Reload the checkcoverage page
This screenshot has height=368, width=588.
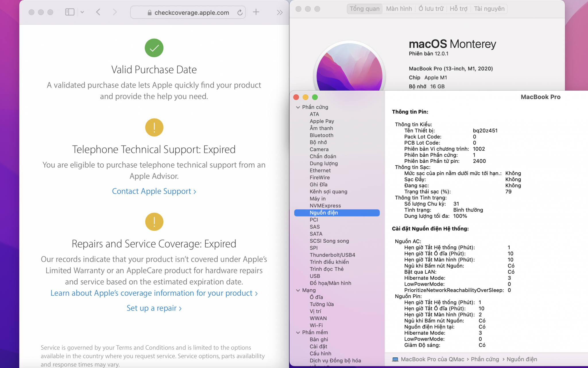coord(240,12)
